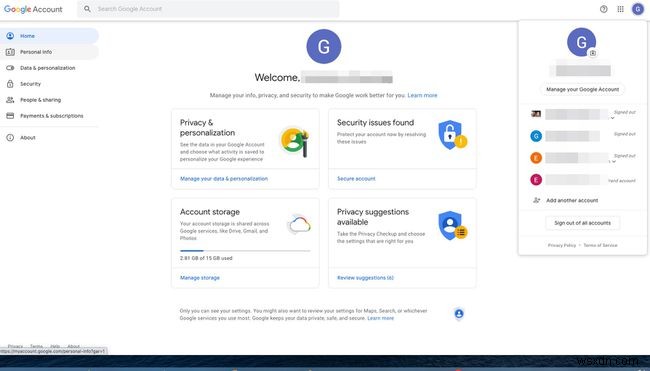This screenshot has width=650, height=371.
Task: Expand chevron next to first signed-out account
Action: (612, 118)
